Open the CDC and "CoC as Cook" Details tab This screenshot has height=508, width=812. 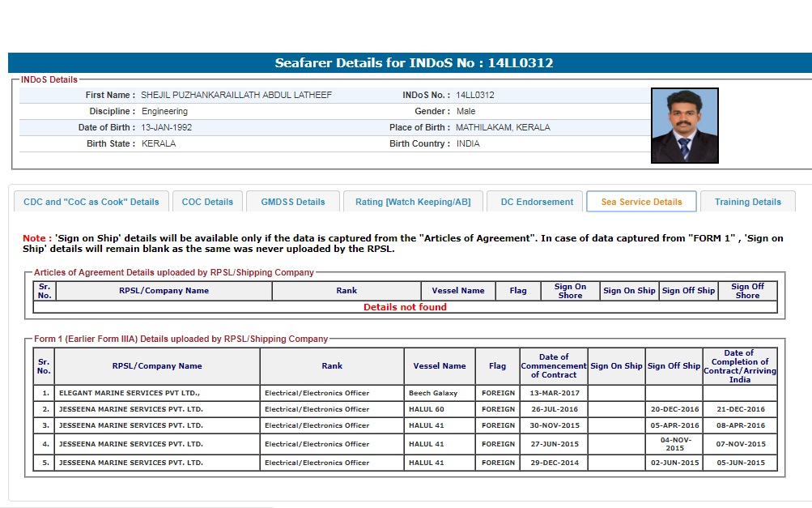91,202
